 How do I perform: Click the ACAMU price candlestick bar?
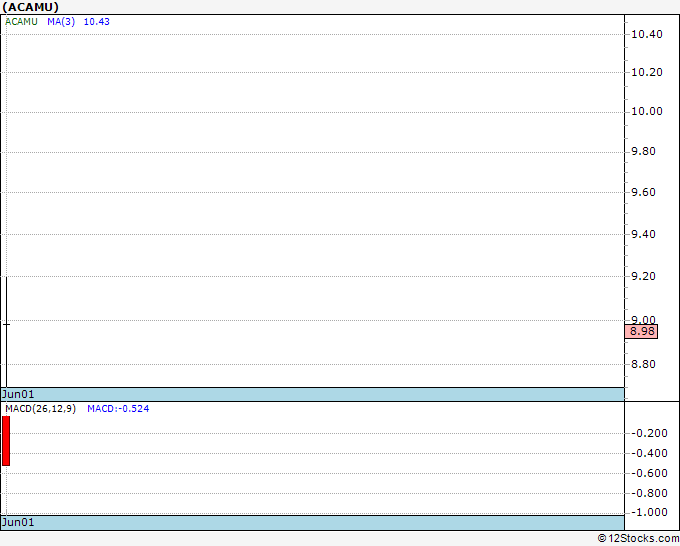[x=6, y=332]
